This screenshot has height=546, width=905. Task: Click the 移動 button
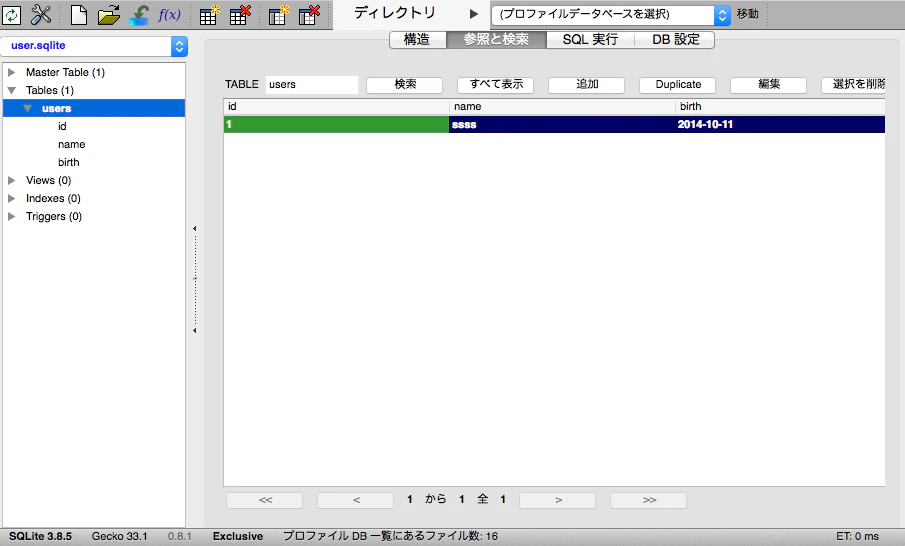(x=747, y=14)
